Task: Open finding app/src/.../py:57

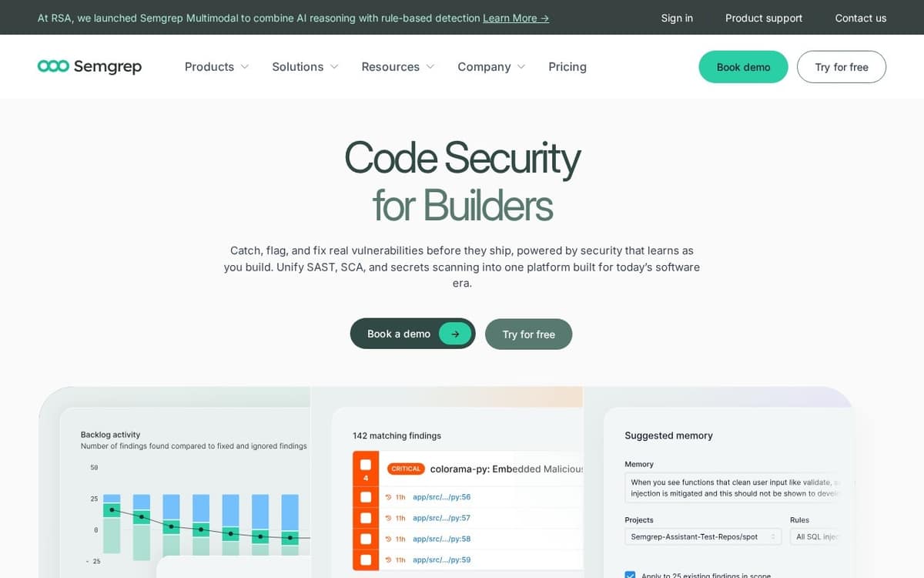Action: point(441,518)
